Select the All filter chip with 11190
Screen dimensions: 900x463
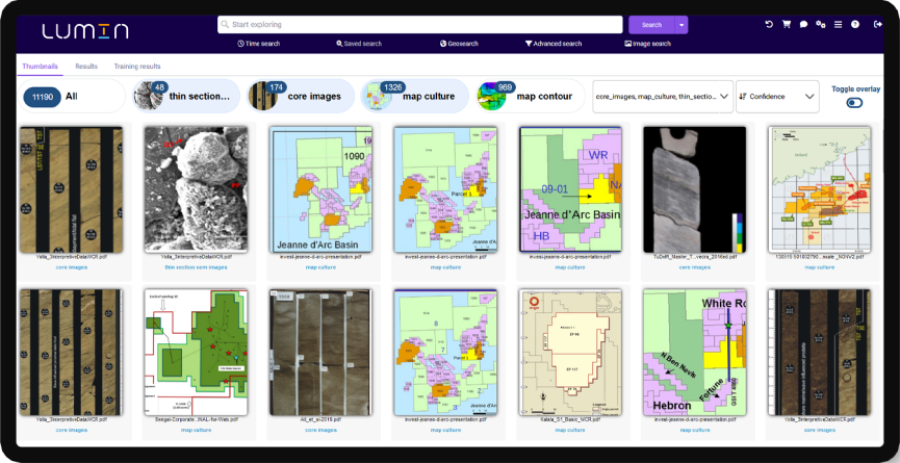pyautogui.click(x=72, y=96)
